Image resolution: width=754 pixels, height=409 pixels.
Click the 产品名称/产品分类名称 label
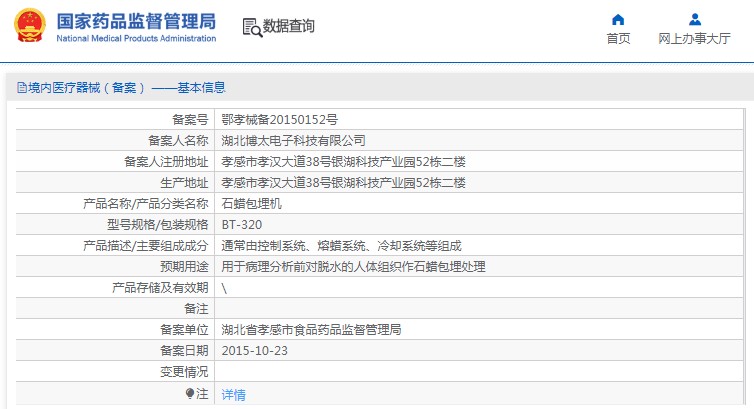point(146,204)
